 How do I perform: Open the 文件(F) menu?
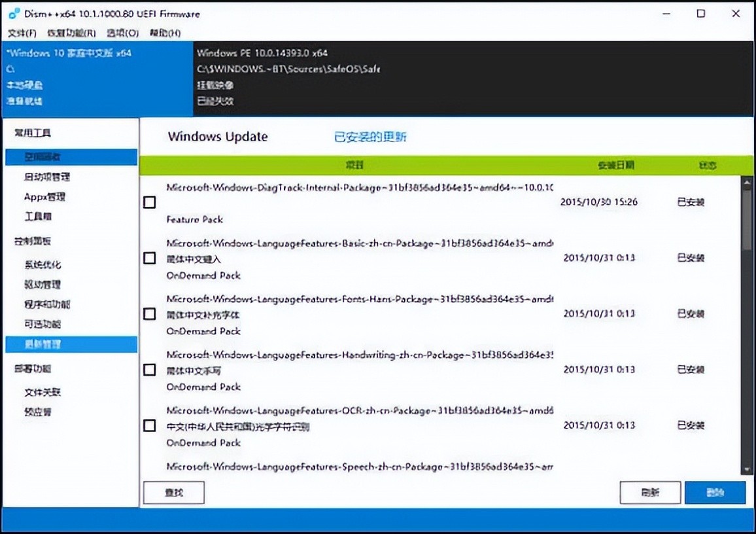(22, 33)
